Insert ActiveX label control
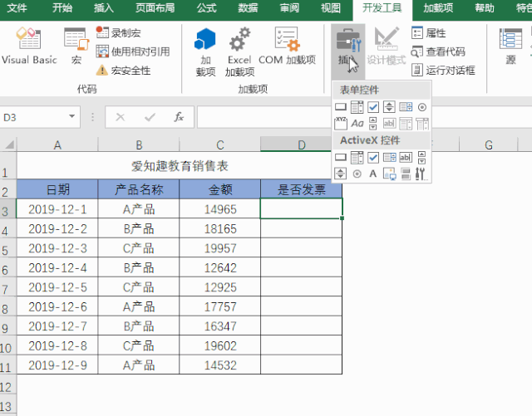532x416 pixels. coord(373,174)
